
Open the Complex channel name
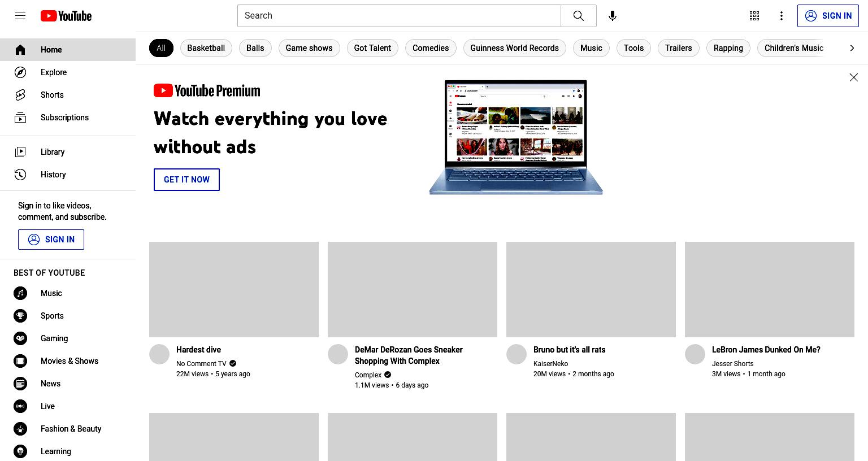[368, 375]
